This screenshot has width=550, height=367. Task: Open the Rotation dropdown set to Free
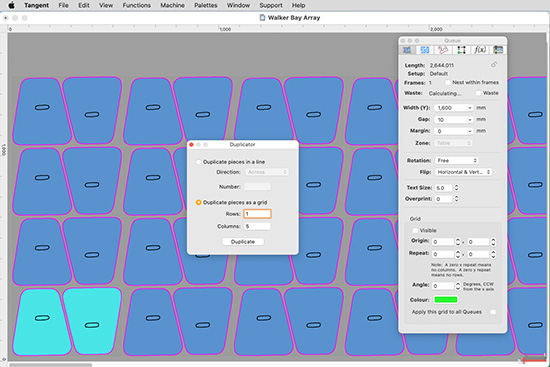tap(457, 160)
